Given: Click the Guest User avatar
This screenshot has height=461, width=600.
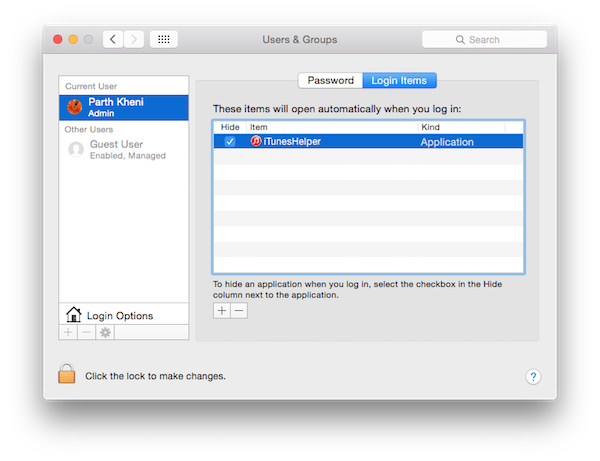Looking at the screenshot, I should 76,149.
